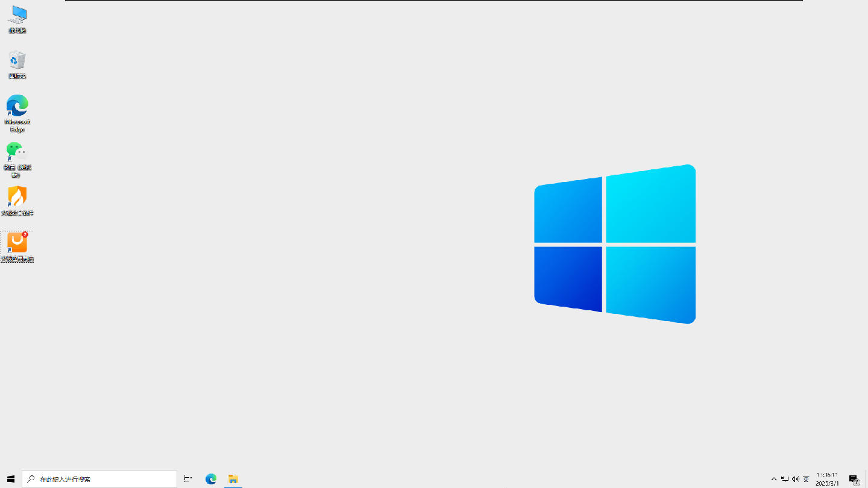
Task: Open the Windows Start menu
Action: pyautogui.click(x=11, y=479)
